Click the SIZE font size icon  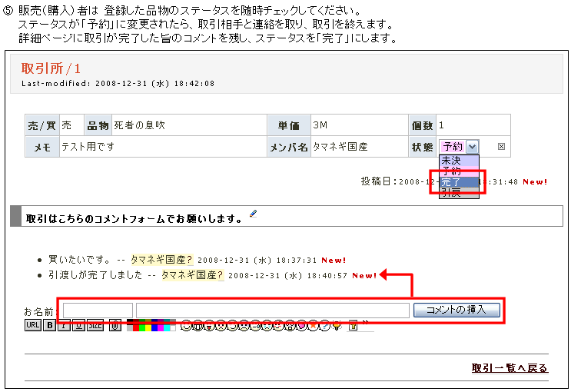[x=95, y=326]
